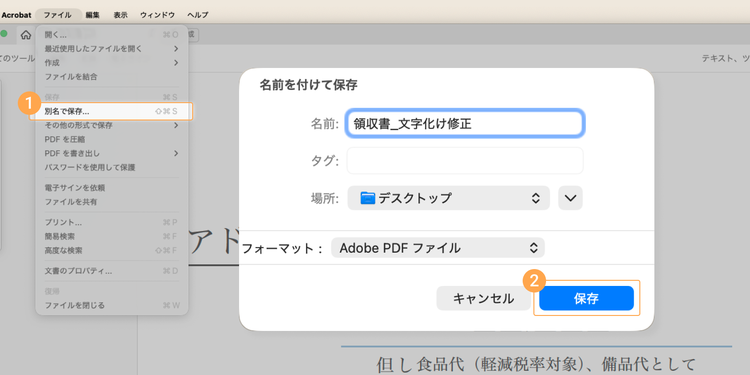This screenshot has height=375, width=750.
Task: Open the ファイル menu in the menu bar
Action: tap(58, 15)
